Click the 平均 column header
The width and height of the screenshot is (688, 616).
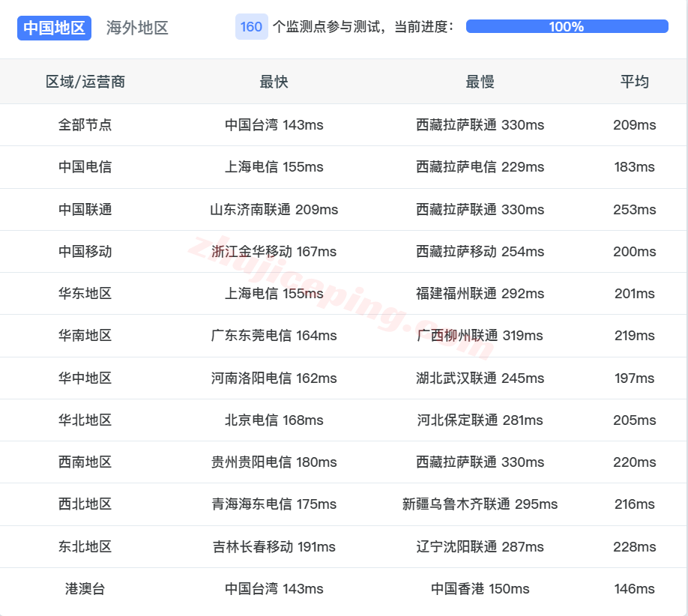point(635,82)
